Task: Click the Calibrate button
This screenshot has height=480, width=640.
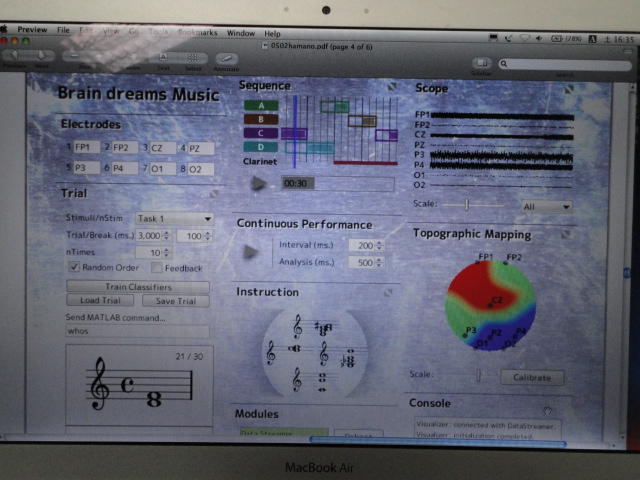Action: point(531,377)
